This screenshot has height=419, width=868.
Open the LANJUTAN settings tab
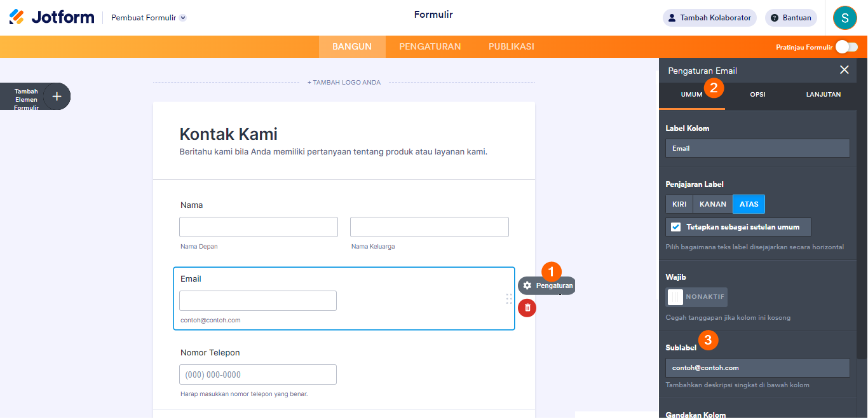tap(823, 94)
